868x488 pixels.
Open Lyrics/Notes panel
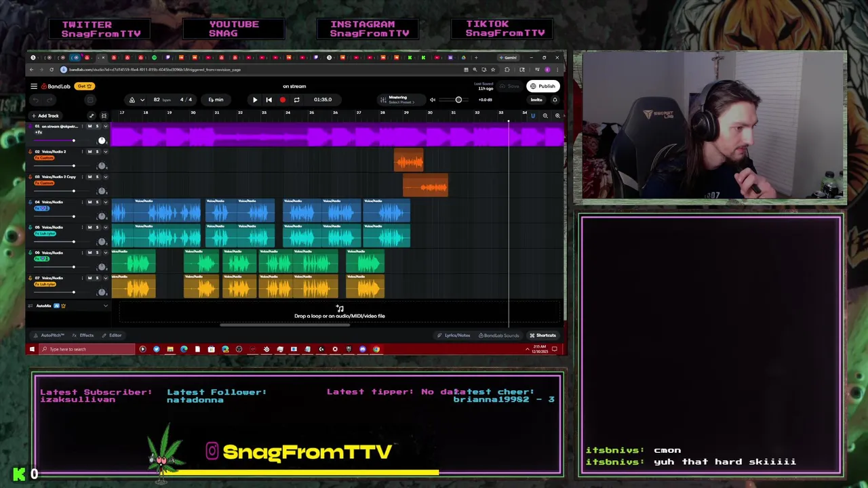pyautogui.click(x=454, y=335)
